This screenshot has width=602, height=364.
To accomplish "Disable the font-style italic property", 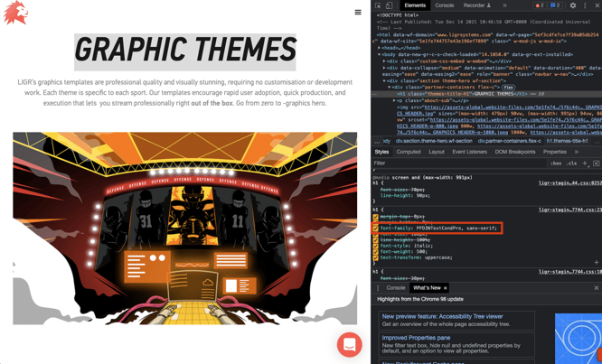I will point(375,246).
